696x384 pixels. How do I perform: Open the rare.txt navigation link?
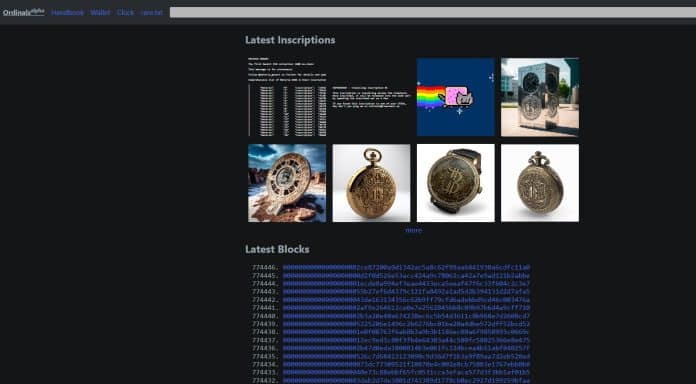(x=151, y=12)
